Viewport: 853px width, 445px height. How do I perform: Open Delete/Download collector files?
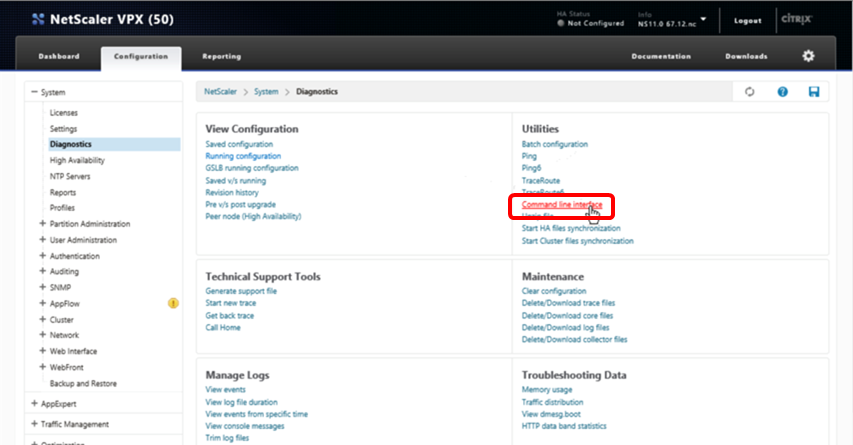coord(574,339)
